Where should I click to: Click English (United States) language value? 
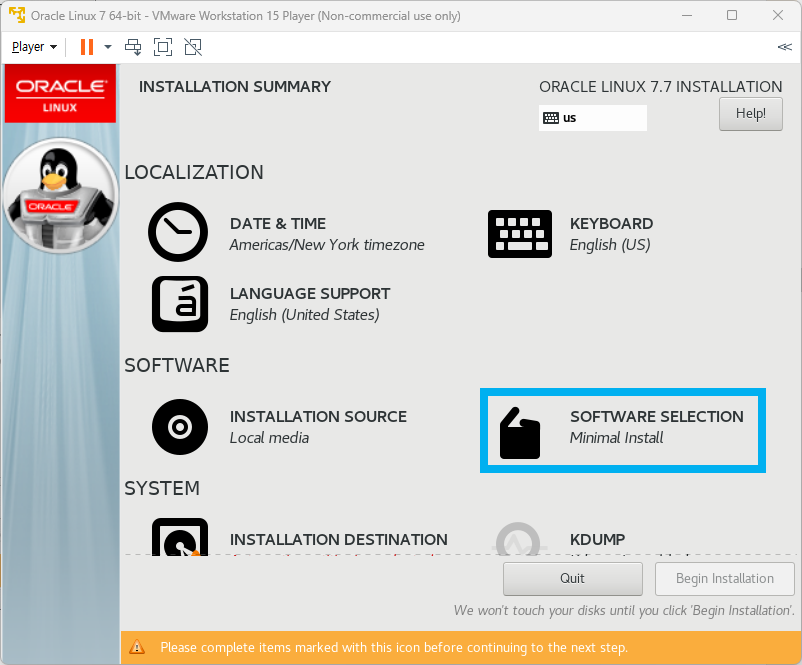304,315
